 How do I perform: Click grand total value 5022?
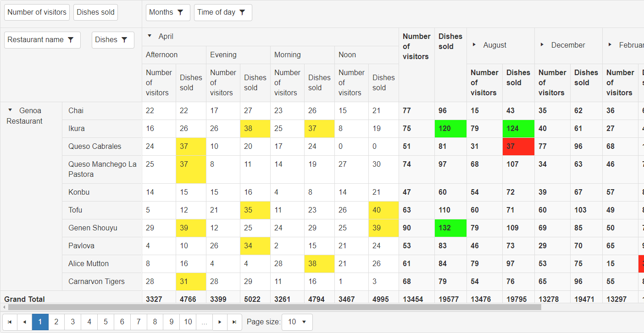[252, 299]
